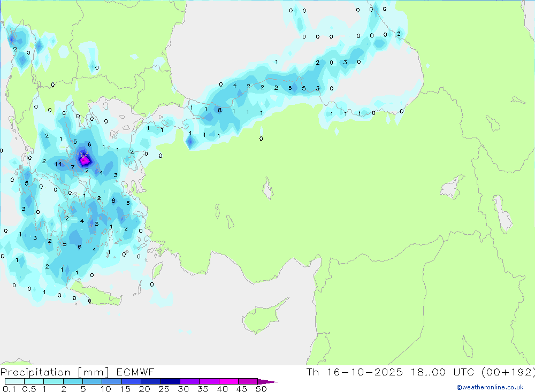Click the legend swatch between 1 and 2
Viewport: 535px width, 392px height.
53,381
